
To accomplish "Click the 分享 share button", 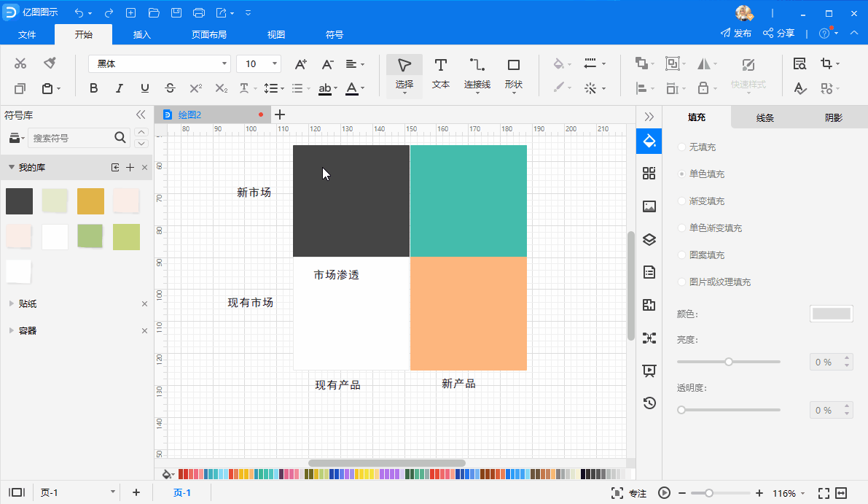I will pos(778,34).
